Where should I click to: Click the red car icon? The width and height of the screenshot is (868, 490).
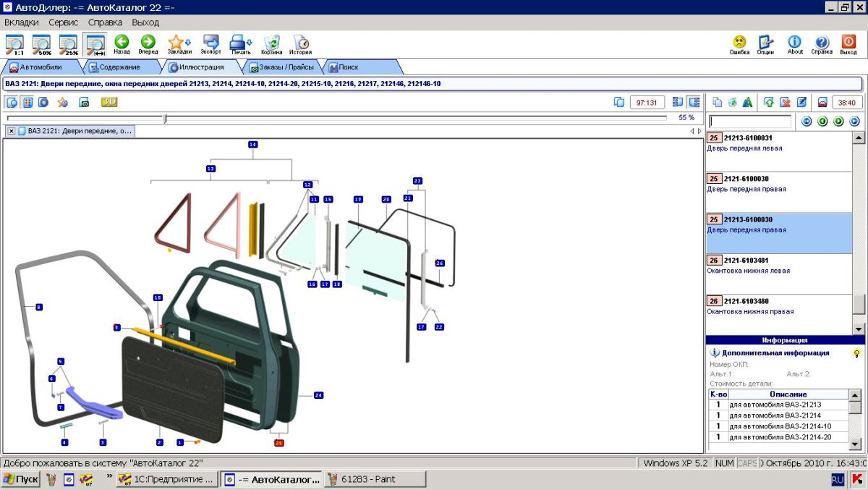coord(822,102)
